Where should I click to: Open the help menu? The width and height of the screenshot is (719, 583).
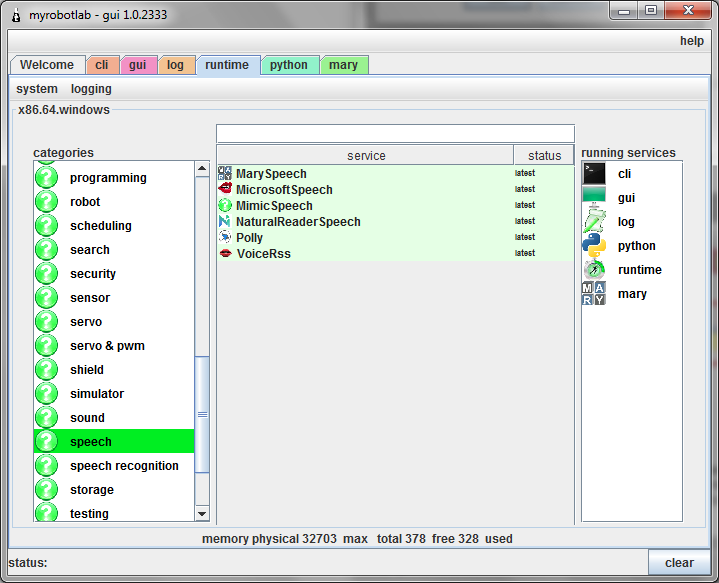pos(691,41)
